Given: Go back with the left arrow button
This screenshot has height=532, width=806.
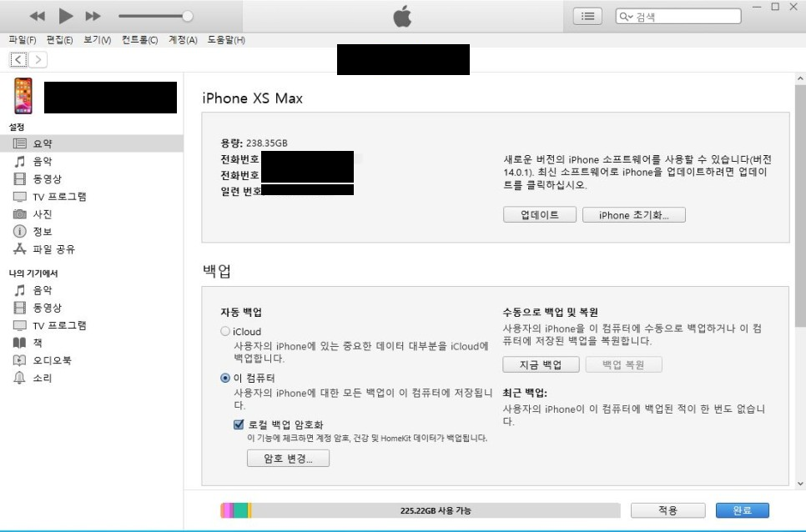Looking at the screenshot, I should tap(18, 59).
